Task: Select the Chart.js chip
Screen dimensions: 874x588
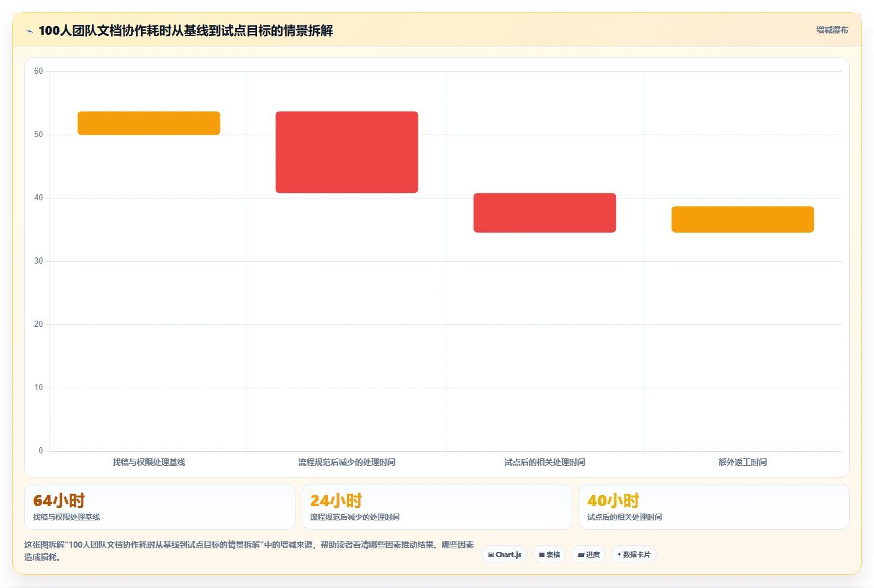Action: (505, 555)
